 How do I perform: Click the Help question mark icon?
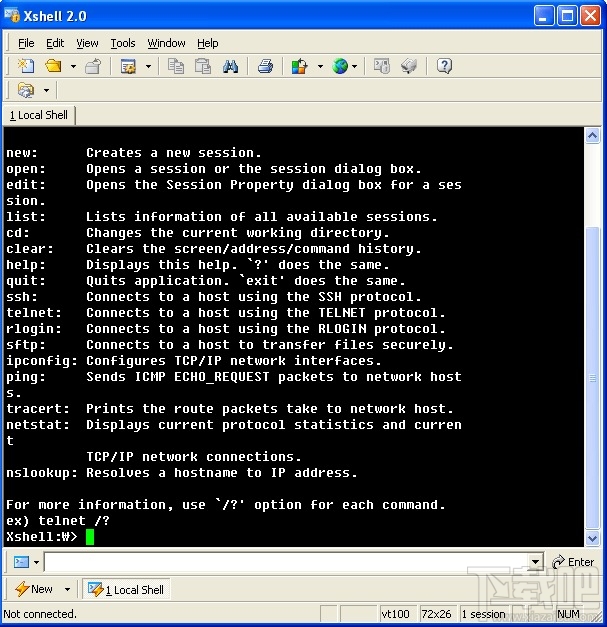point(444,66)
